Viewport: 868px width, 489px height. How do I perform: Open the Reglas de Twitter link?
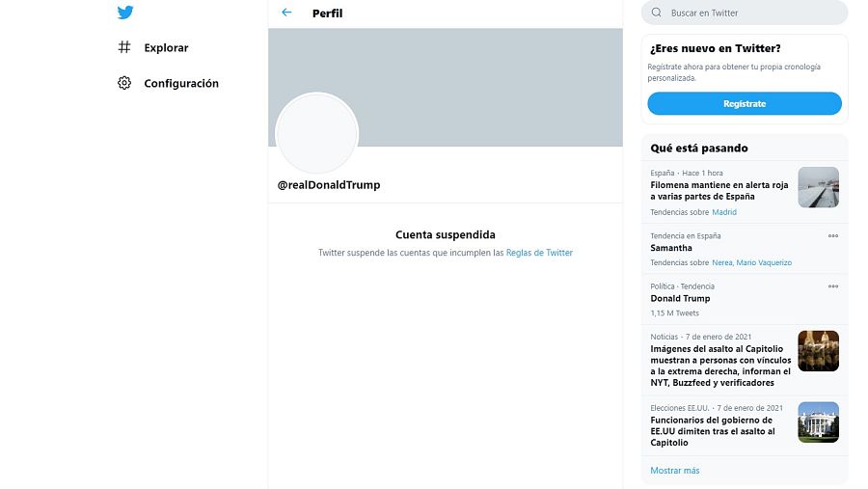pyautogui.click(x=539, y=253)
